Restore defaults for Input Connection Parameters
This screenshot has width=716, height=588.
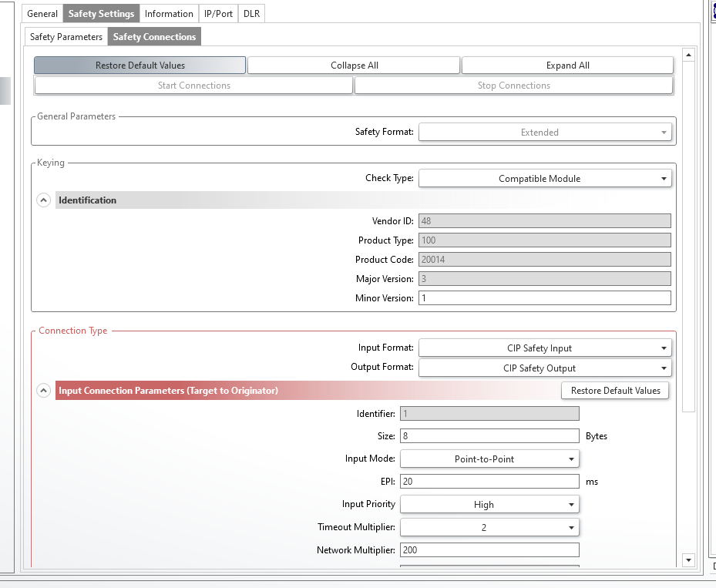(x=615, y=391)
